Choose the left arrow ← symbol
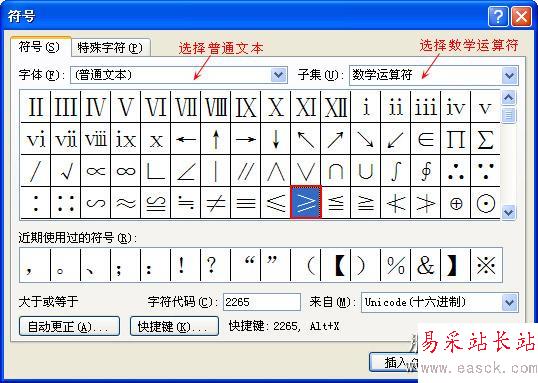Image resolution: width=538 pixels, height=383 pixels. (186, 139)
